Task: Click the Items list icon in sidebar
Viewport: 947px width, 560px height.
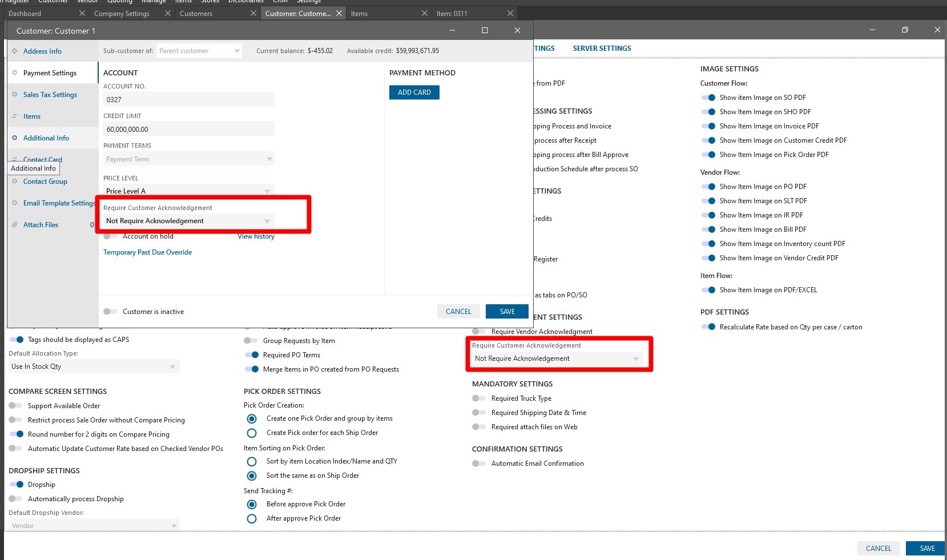Action: tap(15, 116)
